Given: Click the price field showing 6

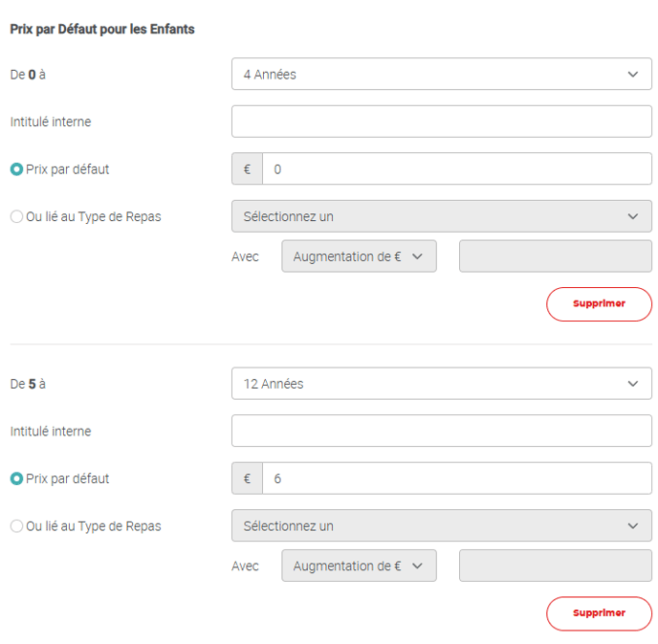Looking at the screenshot, I should 456,478.
